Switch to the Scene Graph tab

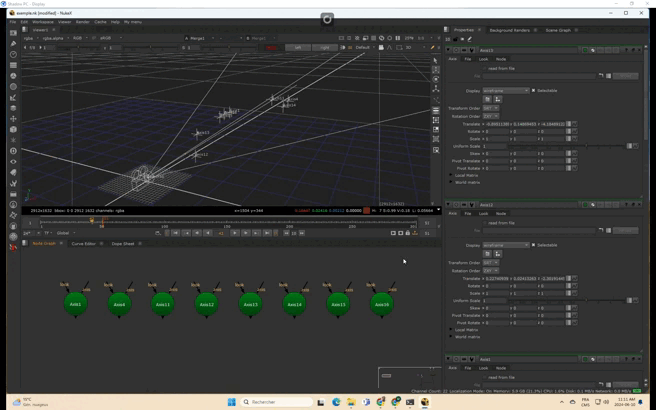click(x=558, y=30)
